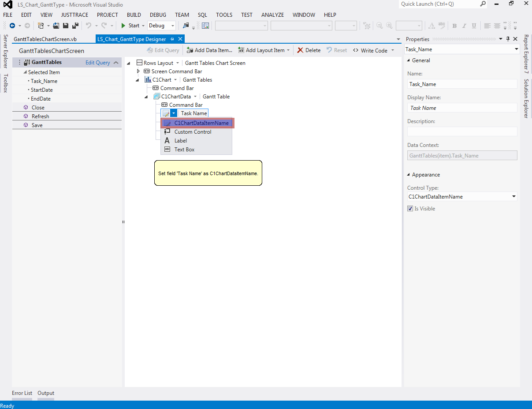The height and width of the screenshot is (409, 532).
Task: Click the Open File toolbar icon
Action: (x=56, y=26)
